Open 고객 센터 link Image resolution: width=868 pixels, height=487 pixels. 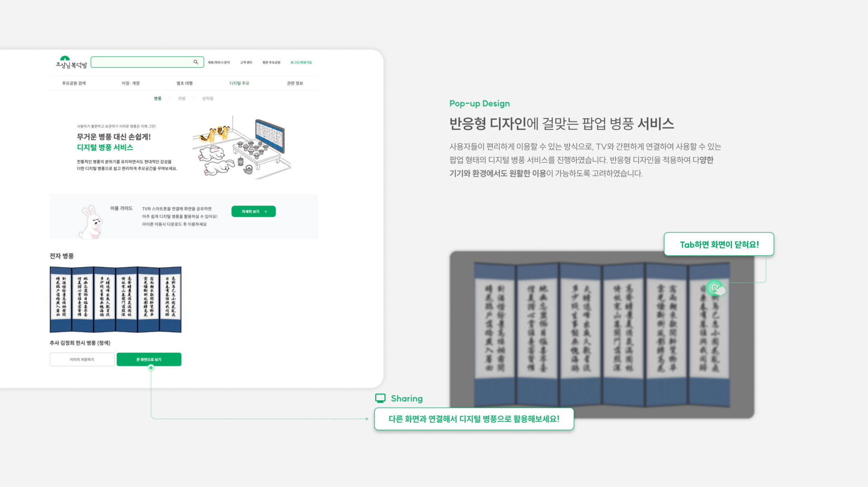[x=246, y=62]
